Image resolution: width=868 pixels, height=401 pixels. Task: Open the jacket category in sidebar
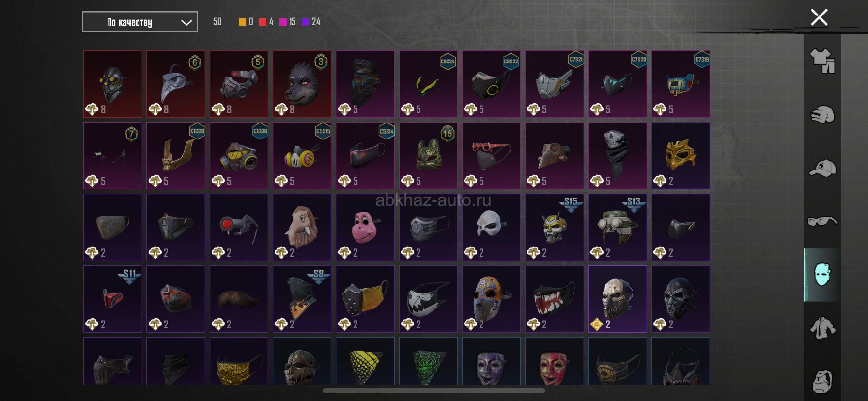[x=822, y=328]
